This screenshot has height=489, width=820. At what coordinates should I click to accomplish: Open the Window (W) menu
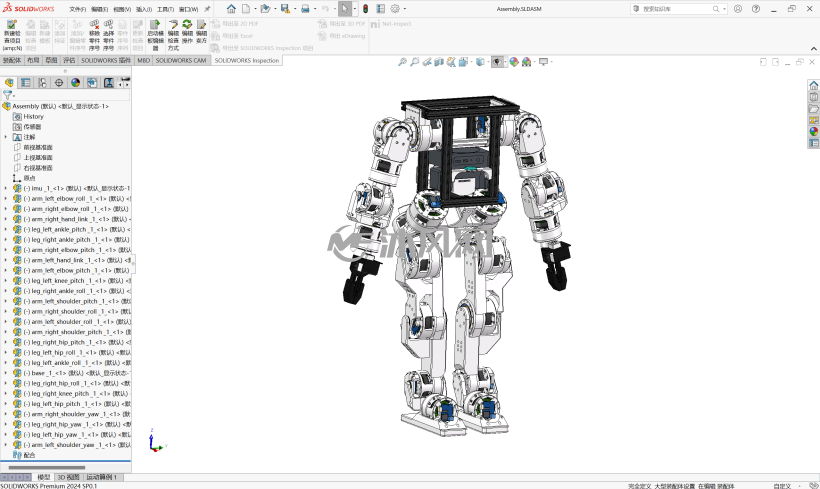tap(188, 9)
